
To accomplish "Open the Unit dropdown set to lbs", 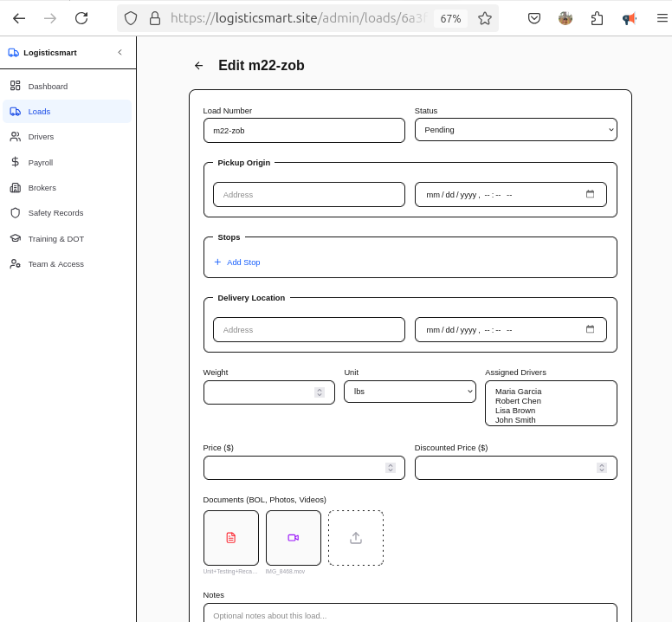I will pyautogui.click(x=410, y=392).
